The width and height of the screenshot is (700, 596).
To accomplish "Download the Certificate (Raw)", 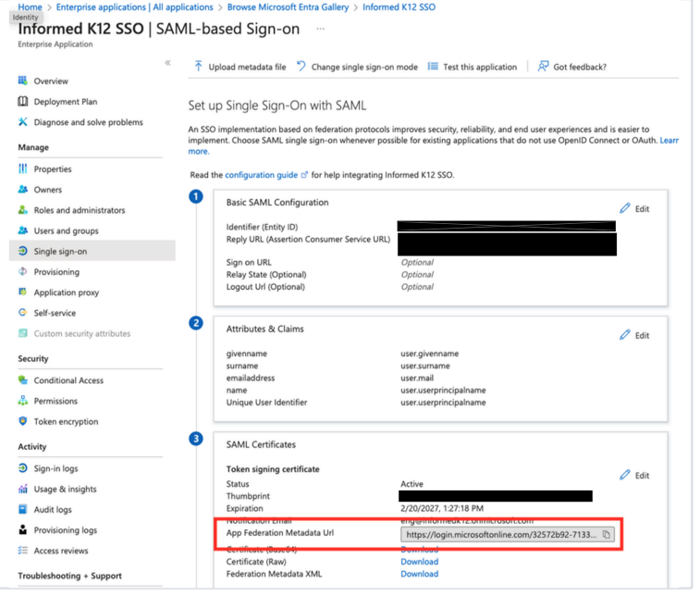I will point(419,562).
